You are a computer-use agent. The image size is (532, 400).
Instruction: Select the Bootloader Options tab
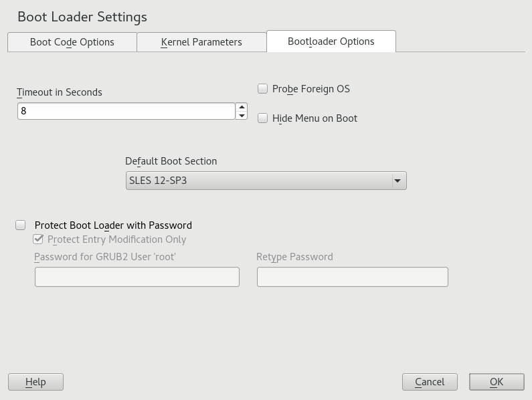[x=331, y=41]
